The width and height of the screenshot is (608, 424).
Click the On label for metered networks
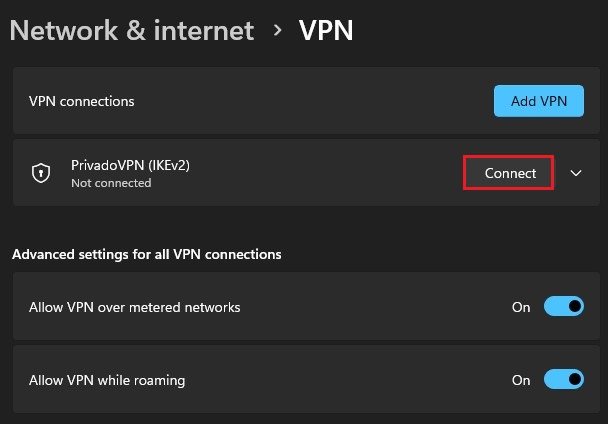tap(521, 307)
